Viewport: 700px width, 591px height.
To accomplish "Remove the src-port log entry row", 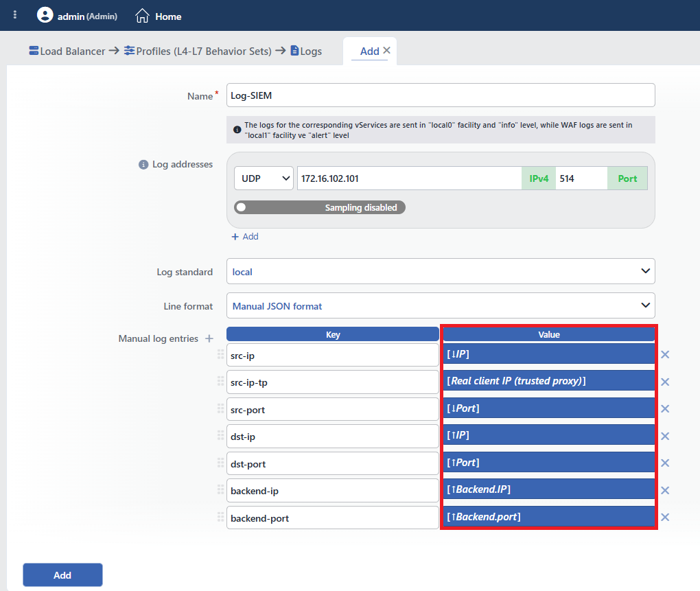I will tap(665, 409).
